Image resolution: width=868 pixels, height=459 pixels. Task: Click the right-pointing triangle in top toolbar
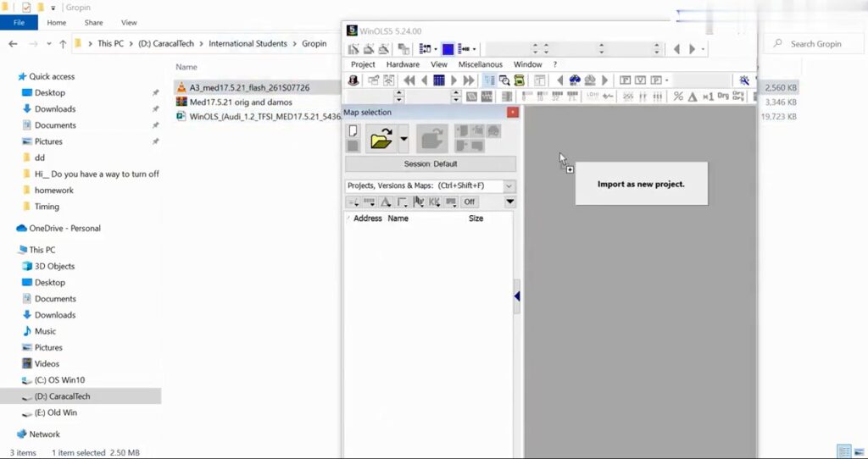click(x=692, y=49)
